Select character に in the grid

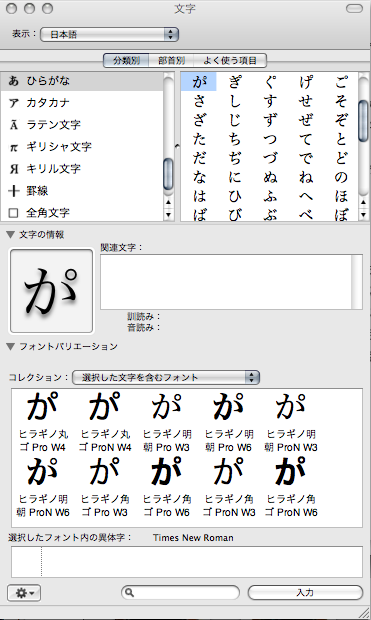pos(235,177)
